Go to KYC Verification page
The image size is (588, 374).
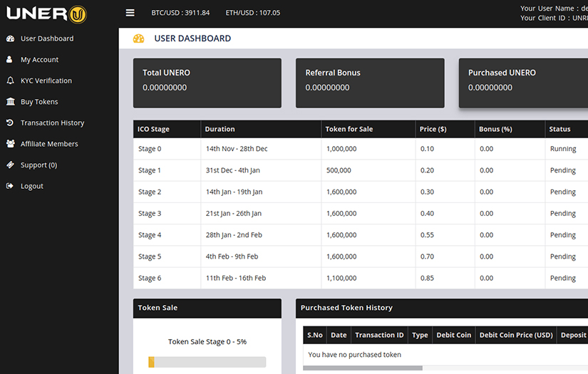tap(46, 80)
